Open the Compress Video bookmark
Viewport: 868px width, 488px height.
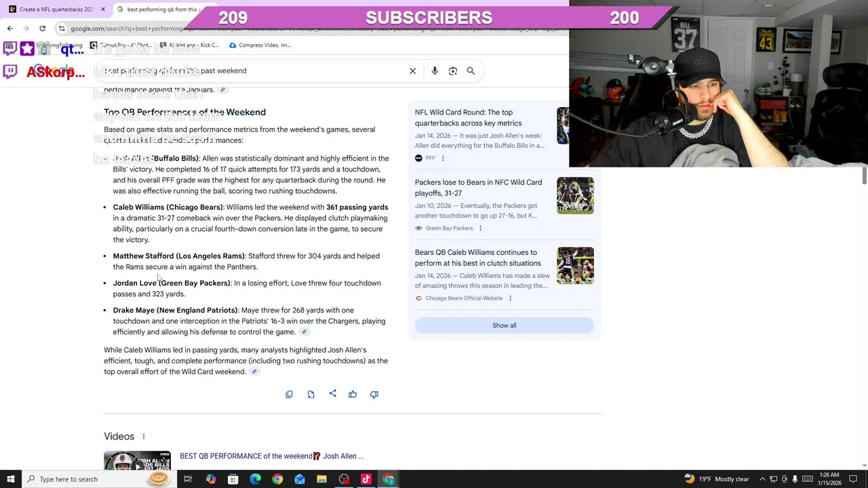(260, 45)
